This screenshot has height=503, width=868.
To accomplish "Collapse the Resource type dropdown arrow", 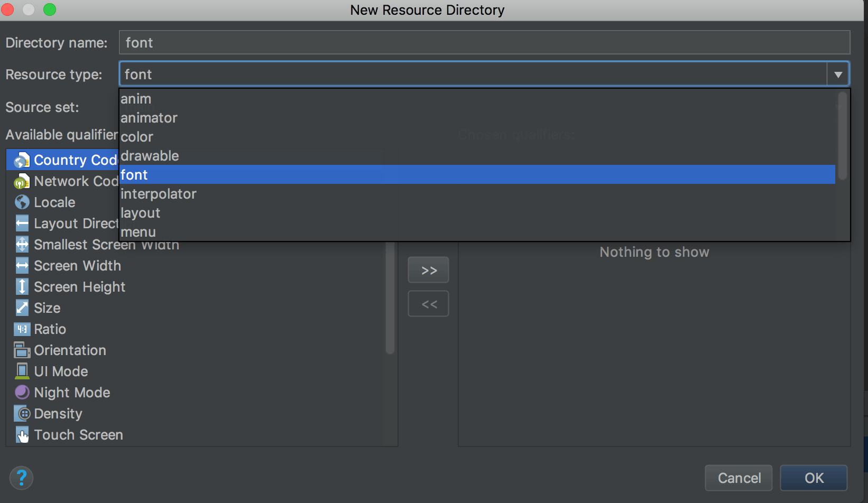I will (x=838, y=74).
